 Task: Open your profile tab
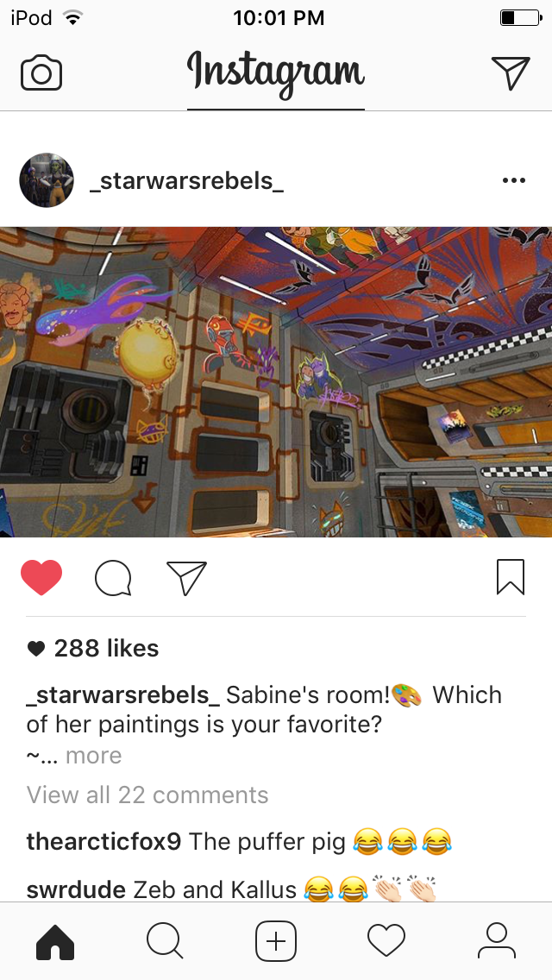[496, 940]
